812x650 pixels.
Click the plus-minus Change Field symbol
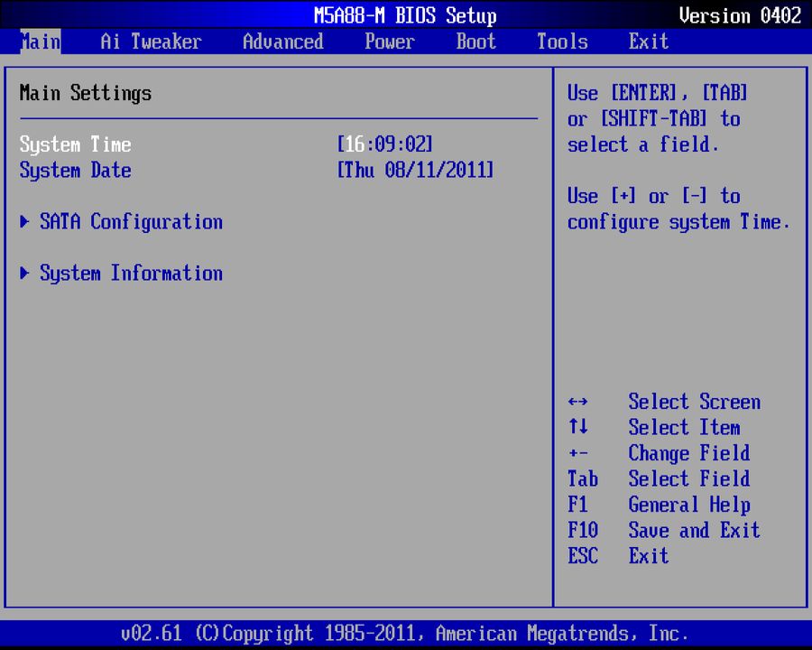coord(578,453)
